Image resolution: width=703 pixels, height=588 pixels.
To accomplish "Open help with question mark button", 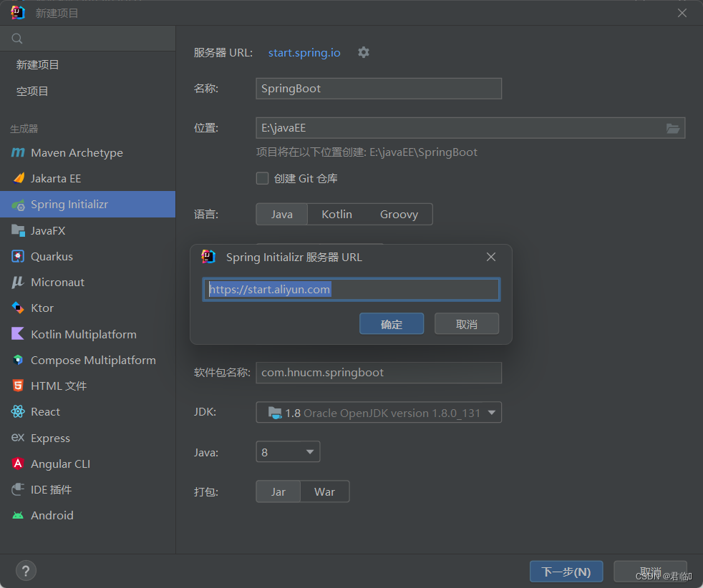I will 26,571.
